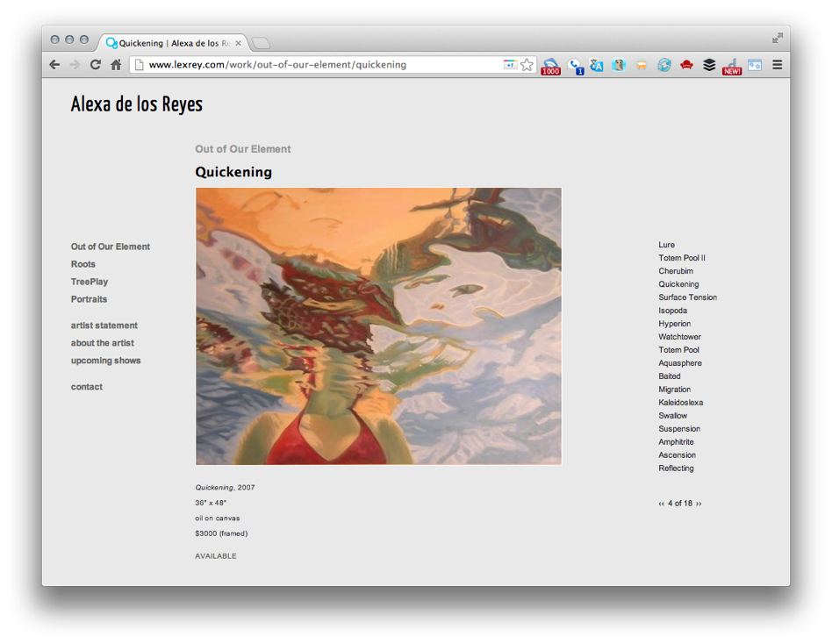Open the Ascension painting
832x644 pixels.
pos(677,455)
